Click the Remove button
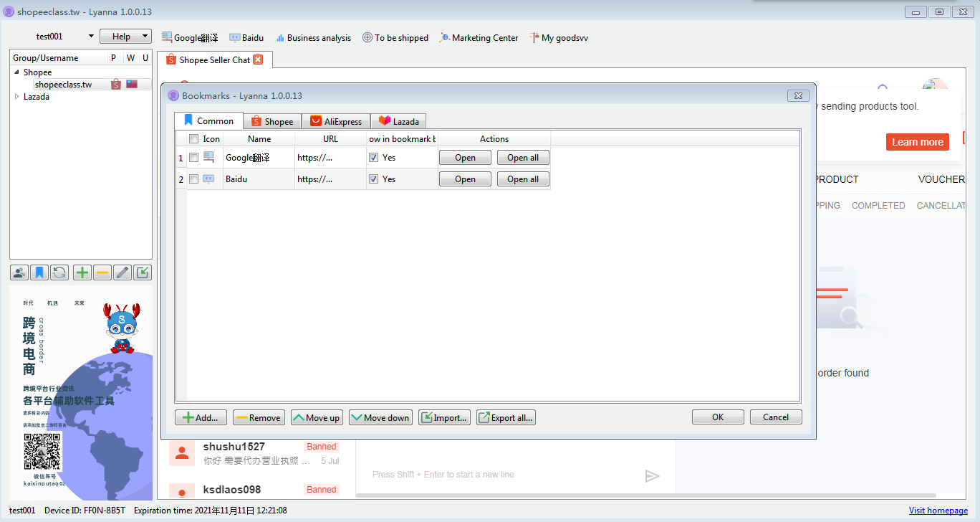This screenshot has height=522, width=980. point(259,417)
